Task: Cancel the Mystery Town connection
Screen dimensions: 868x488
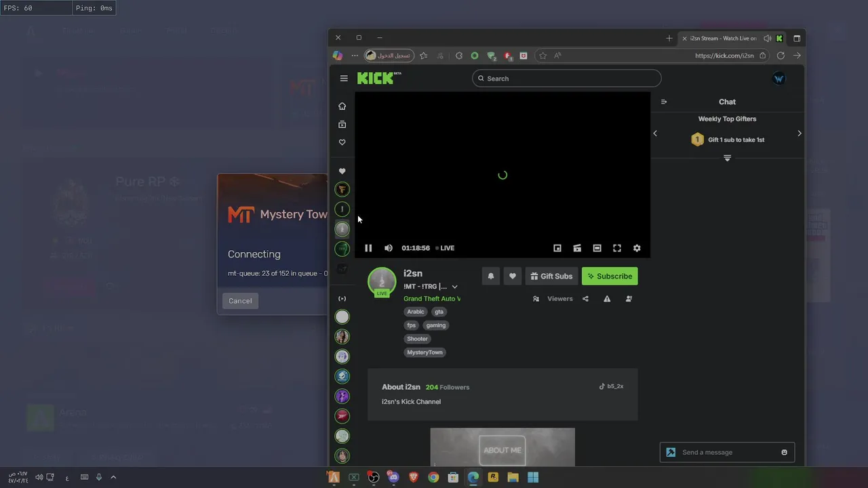Action: click(x=240, y=301)
